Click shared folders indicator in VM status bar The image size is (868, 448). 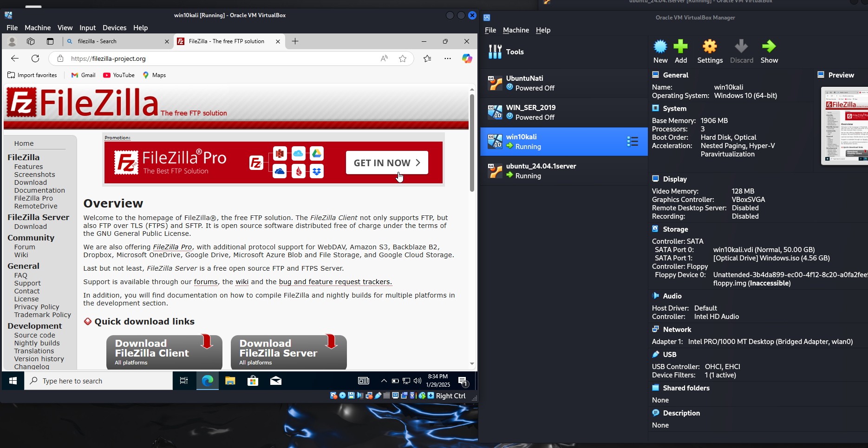click(386, 396)
